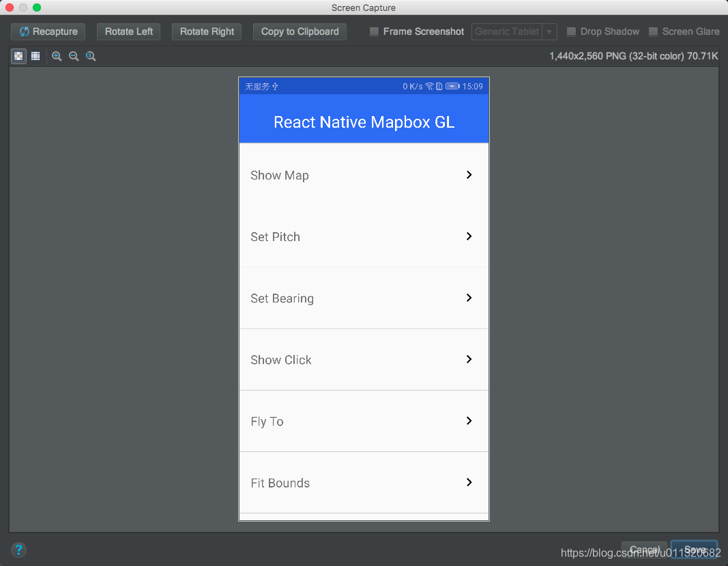Screen dimensions: 728x566
Task: Copy the screenshot to clipboard
Action: coord(300,31)
